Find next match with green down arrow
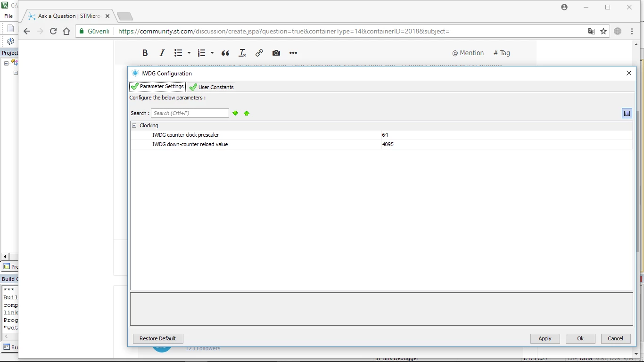This screenshot has width=644, height=362. click(235, 113)
